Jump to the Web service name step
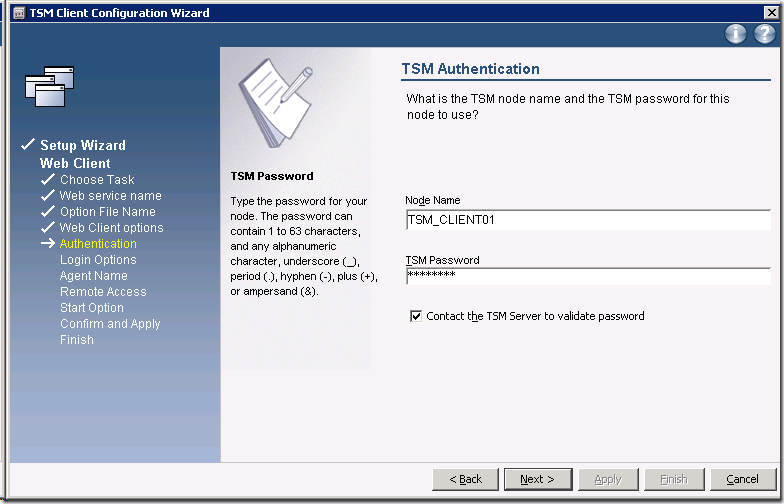Viewport: 784px width, 504px height. (x=110, y=196)
